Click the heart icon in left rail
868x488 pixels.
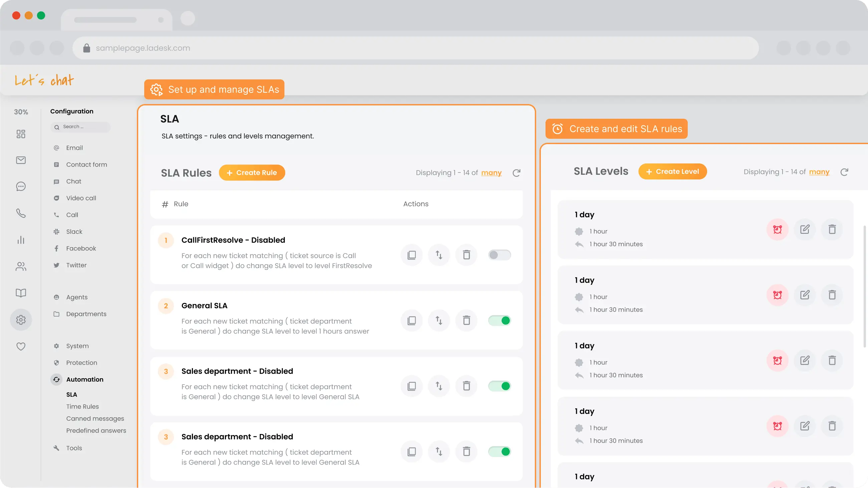pos(21,346)
